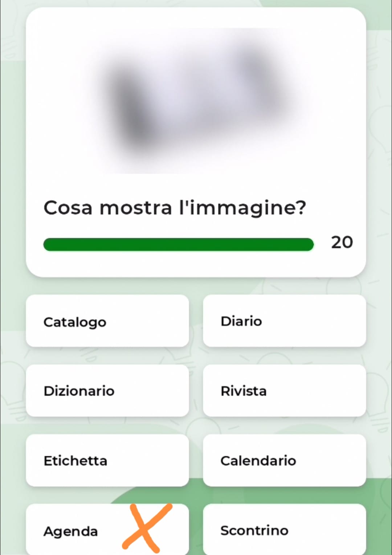Click the Agenda answer text
392x555 pixels.
click(71, 531)
